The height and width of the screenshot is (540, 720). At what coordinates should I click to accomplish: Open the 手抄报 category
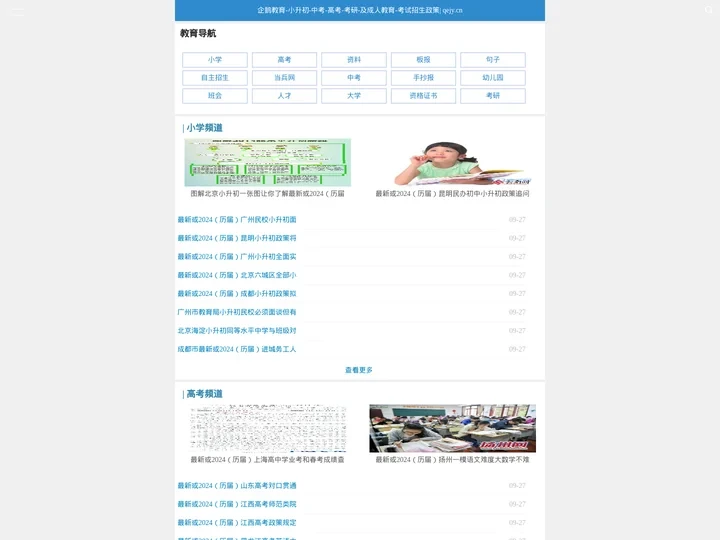(x=423, y=78)
